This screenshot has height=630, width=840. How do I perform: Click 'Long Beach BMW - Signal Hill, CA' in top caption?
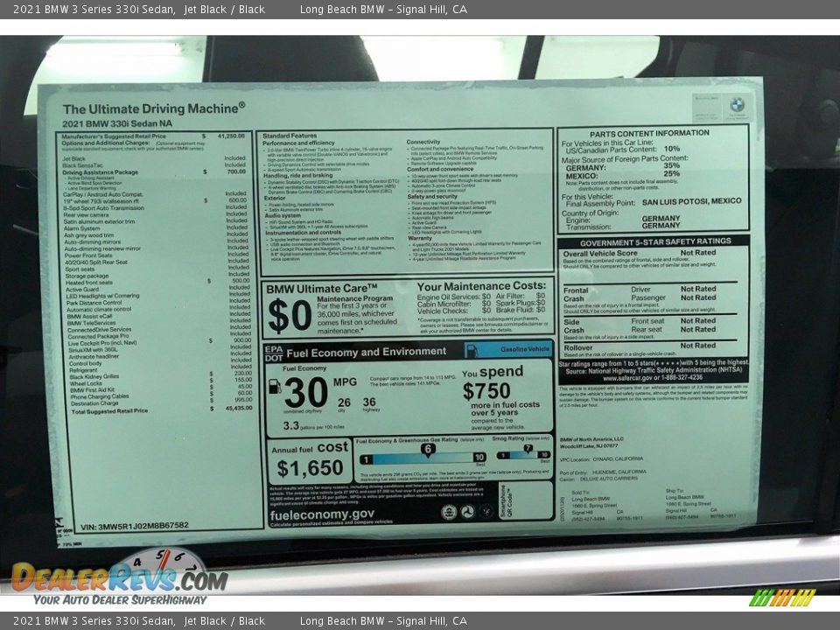pyautogui.click(x=383, y=9)
